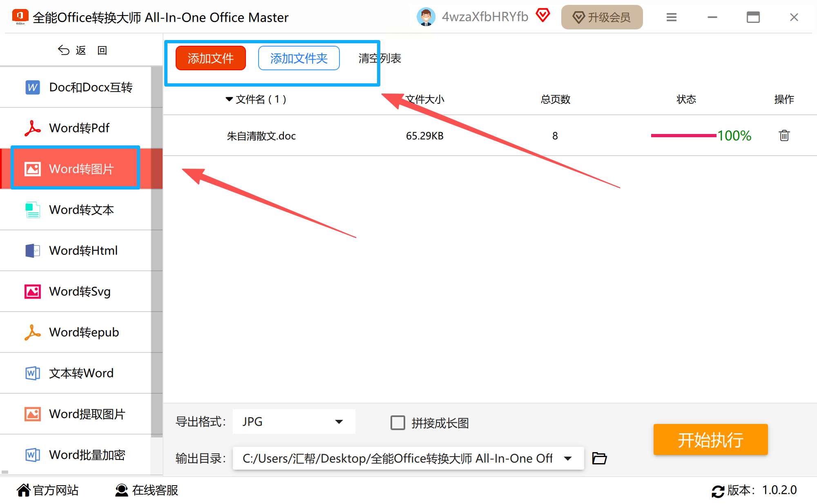
Task: Delete 朱自清散文.doc using trash icon
Action: click(x=784, y=136)
